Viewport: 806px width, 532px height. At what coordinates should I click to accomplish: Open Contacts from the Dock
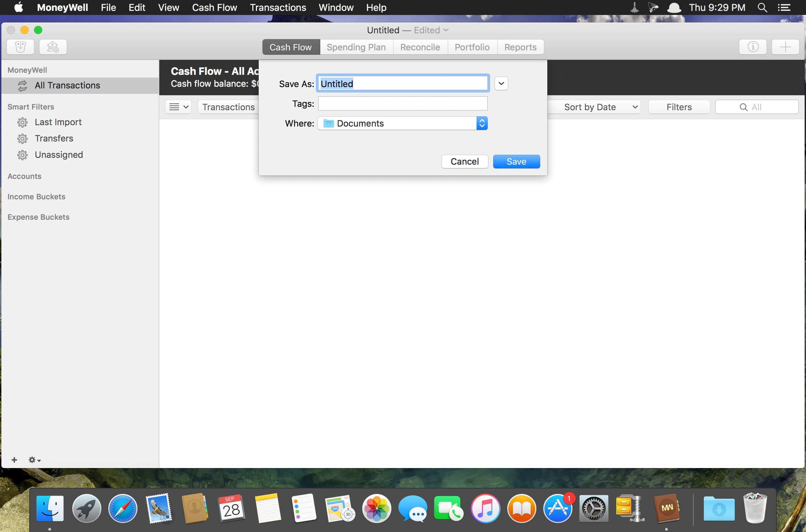[x=195, y=508]
